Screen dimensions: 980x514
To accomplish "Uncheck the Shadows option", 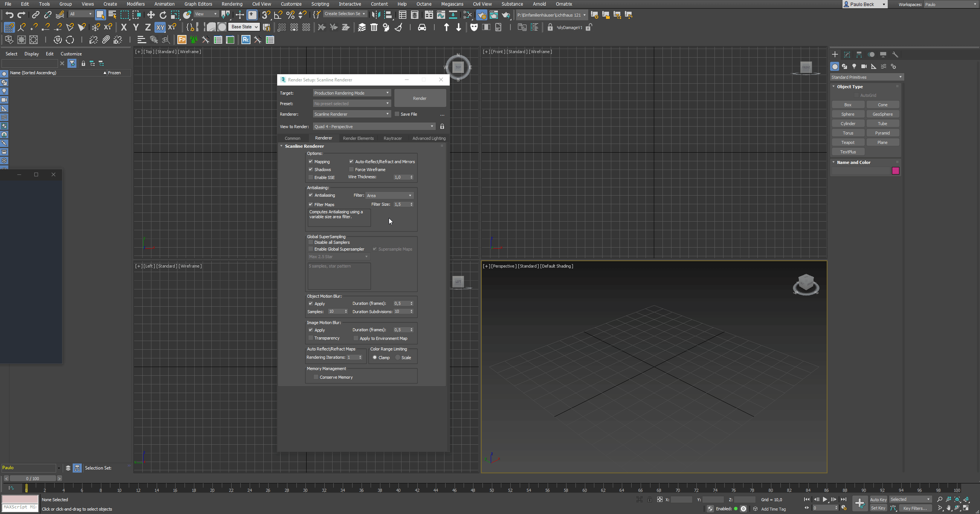I will click(x=311, y=170).
